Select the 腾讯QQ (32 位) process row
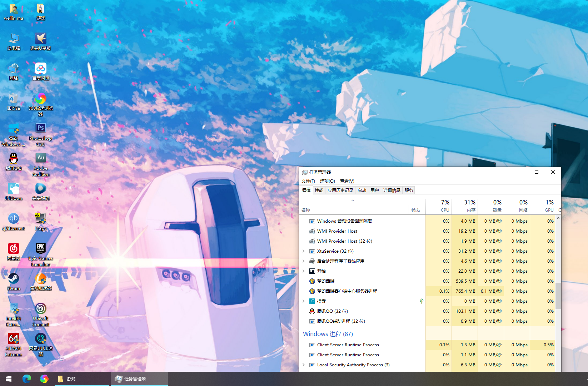The height and width of the screenshot is (386, 588). (427, 311)
